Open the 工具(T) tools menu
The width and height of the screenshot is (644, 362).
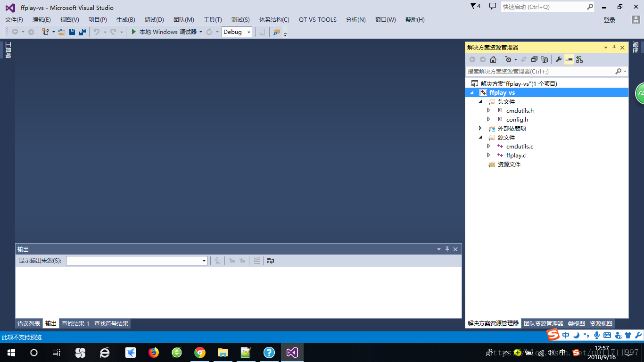pyautogui.click(x=213, y=19)
